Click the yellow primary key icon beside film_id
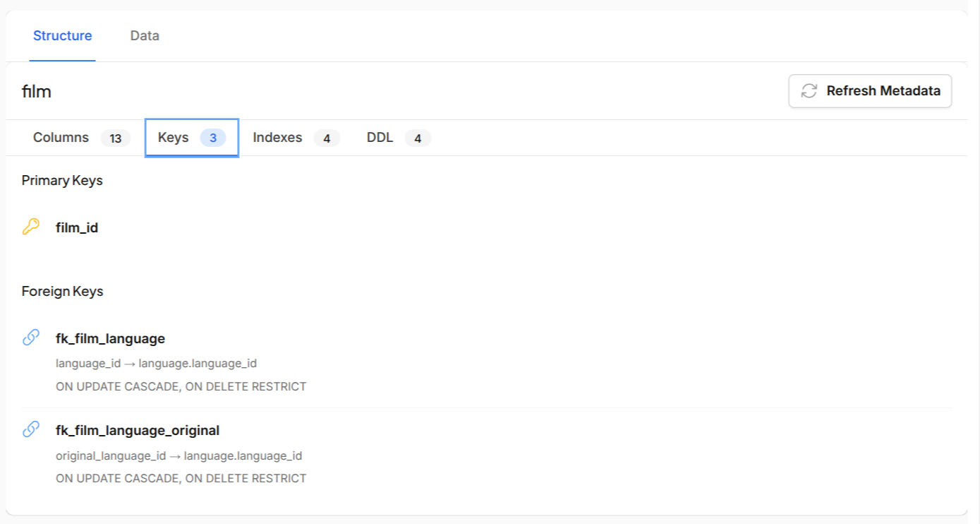Viewport: 980px width, 524px height. pos(31,227)
